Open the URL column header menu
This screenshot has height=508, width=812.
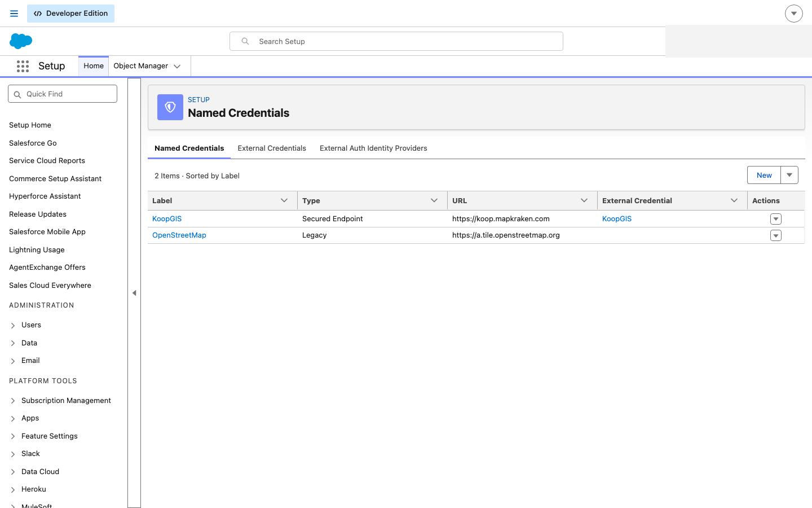tap(584, 200)
